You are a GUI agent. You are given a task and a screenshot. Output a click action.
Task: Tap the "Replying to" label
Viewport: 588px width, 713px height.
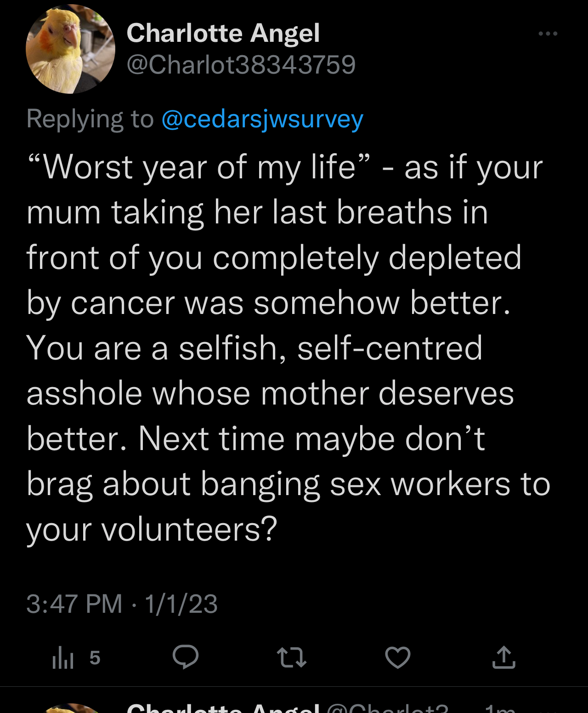tap(90, 119)
